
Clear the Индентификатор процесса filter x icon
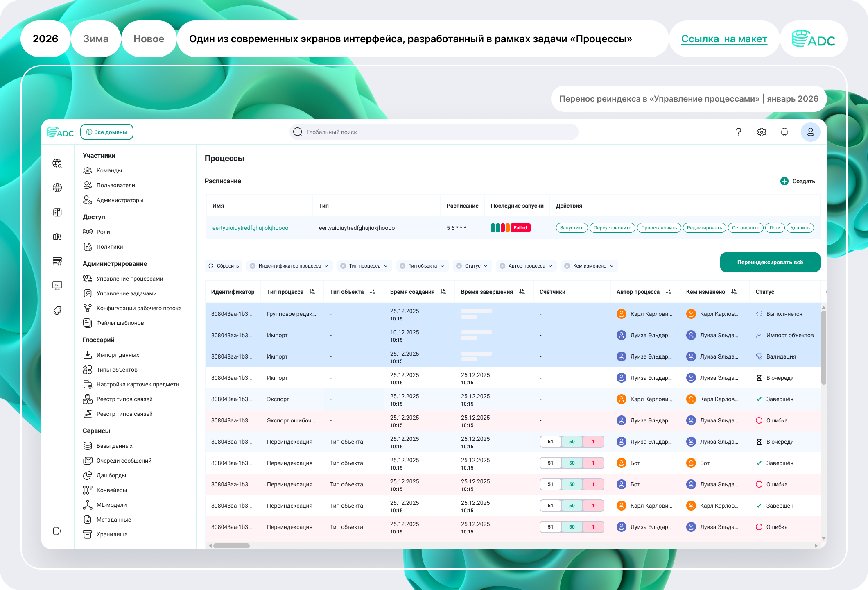click(x=253, y=266)
